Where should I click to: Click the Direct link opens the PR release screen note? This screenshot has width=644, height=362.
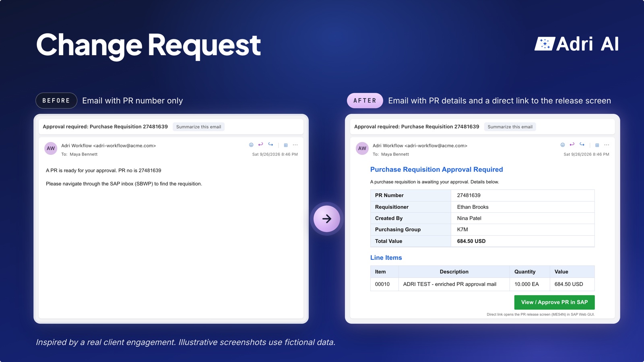(x=541, y=315)
